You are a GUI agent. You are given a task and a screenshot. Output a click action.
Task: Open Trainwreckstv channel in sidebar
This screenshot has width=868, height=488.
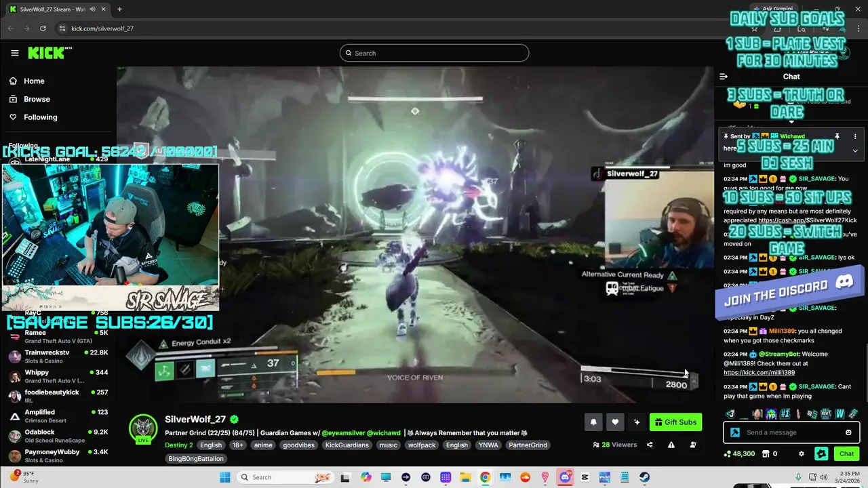coord(59,356)
